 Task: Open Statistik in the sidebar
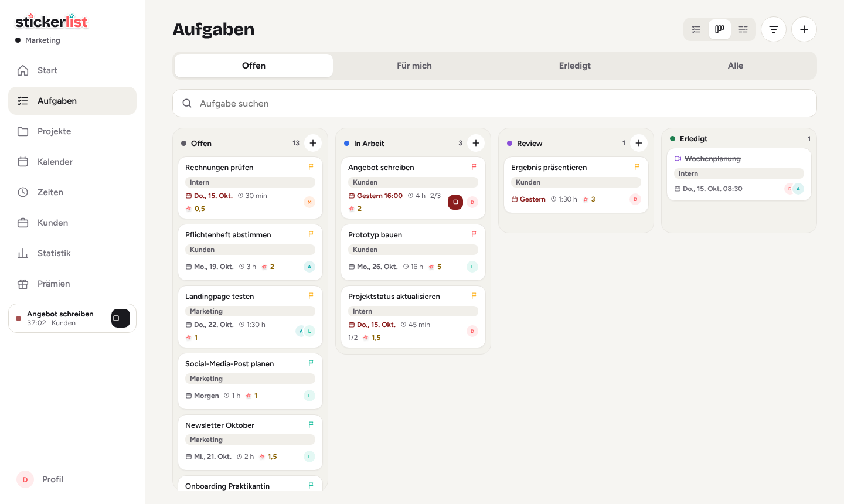point(72,253)
